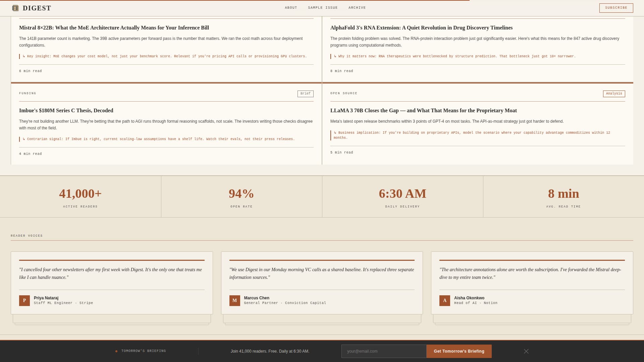644x362 pixels.
Task: Dismiss the bottom subscription bar
Action: coord(526,351)
